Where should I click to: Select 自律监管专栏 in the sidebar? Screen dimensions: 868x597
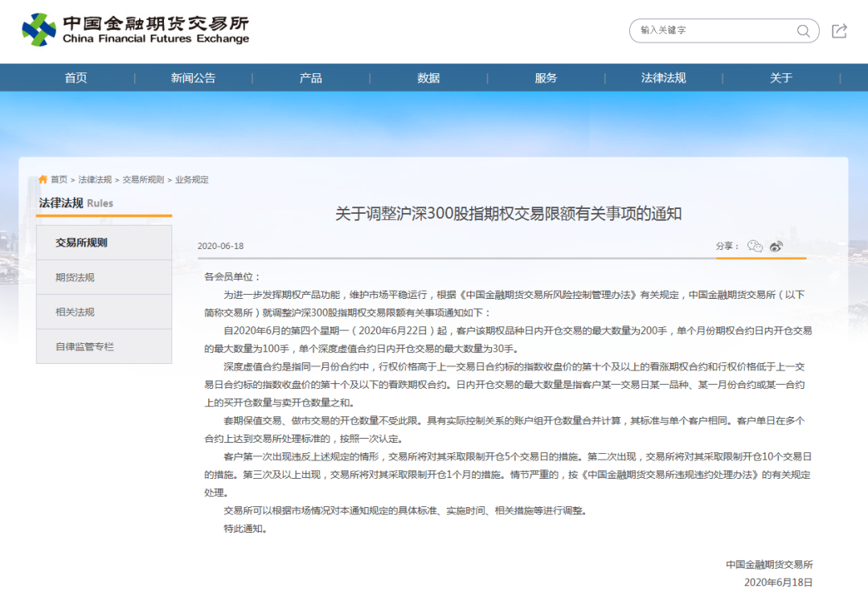[104, 347]
